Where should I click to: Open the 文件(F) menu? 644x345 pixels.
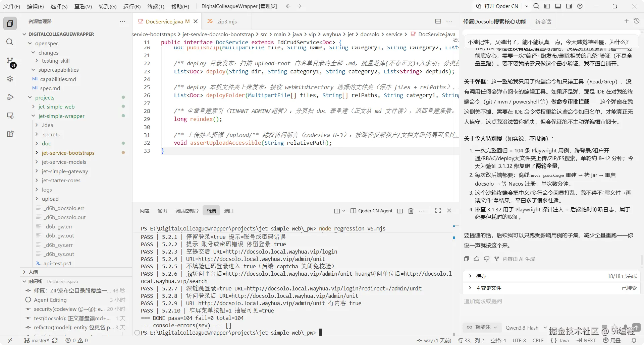click(12, 6)
